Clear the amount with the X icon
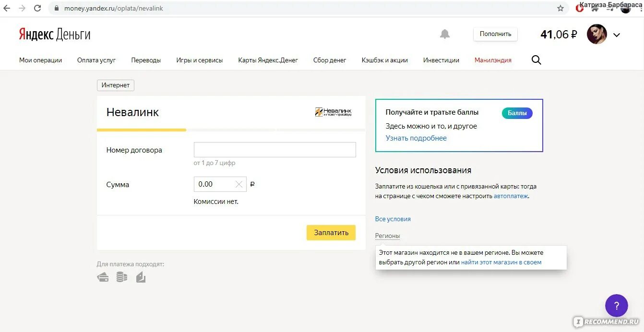The width and height of the screenshot is (644, 332). (239, 184)
